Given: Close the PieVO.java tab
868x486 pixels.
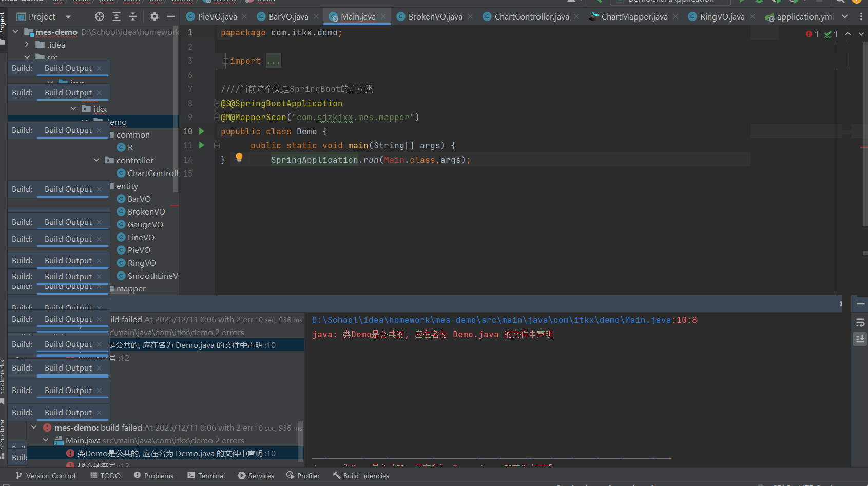Looking at the screenshot, I should click(x=244, y=16).
